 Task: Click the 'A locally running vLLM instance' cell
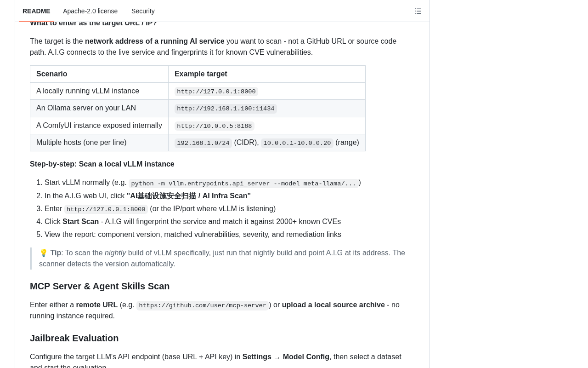(99, 91)
